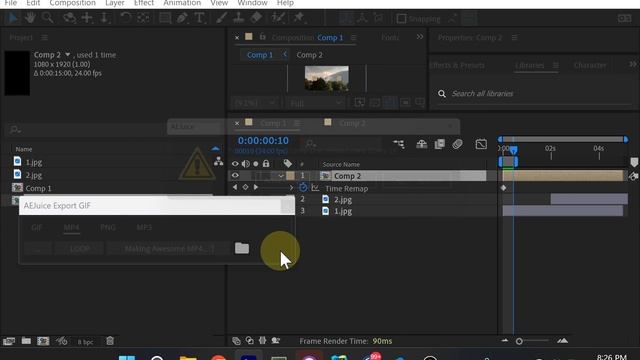Click the lock column header icon

tap(266, 164)
